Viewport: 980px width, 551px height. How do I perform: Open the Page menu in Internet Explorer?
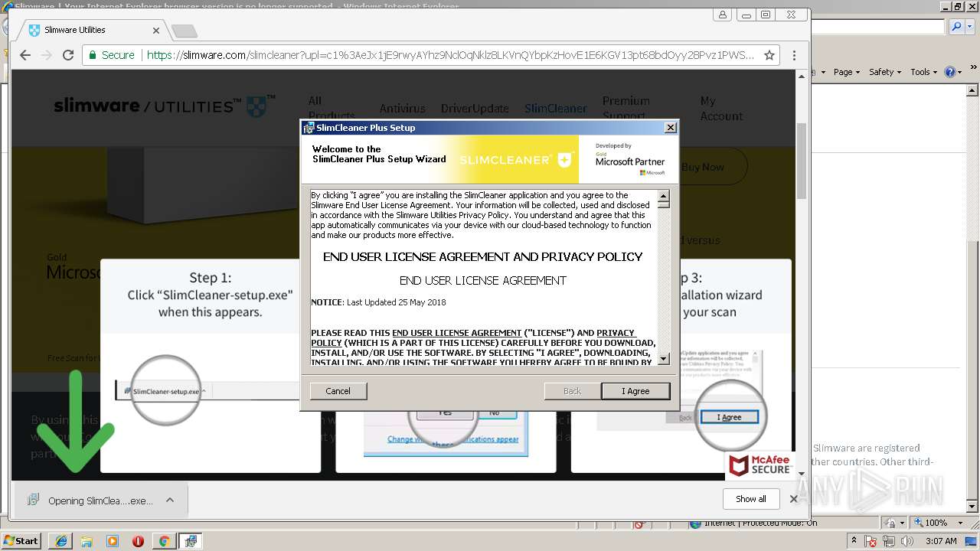[x=847, y=72]
